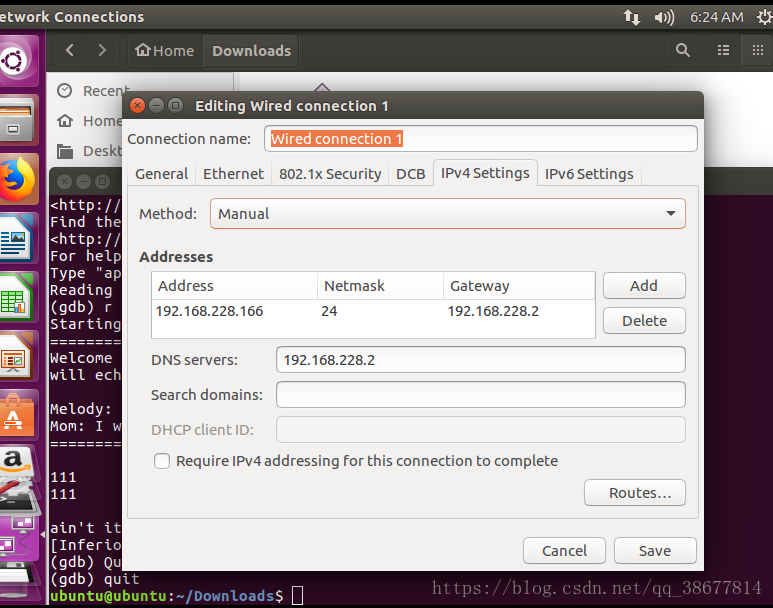The image size is (773, 608).
Task: Open the Ubuntu dash launcher icon
Action: [17, 61]
